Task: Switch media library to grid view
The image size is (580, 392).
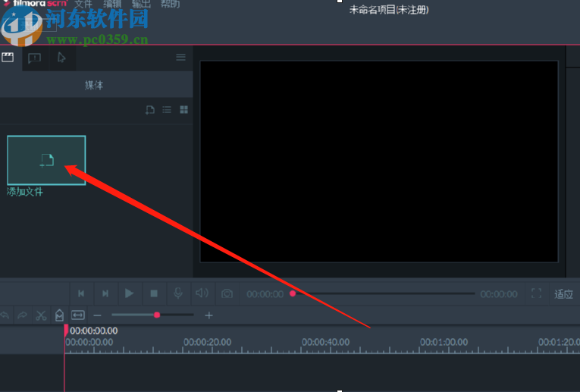Action: pyautogui.click(x=183, y=109)
